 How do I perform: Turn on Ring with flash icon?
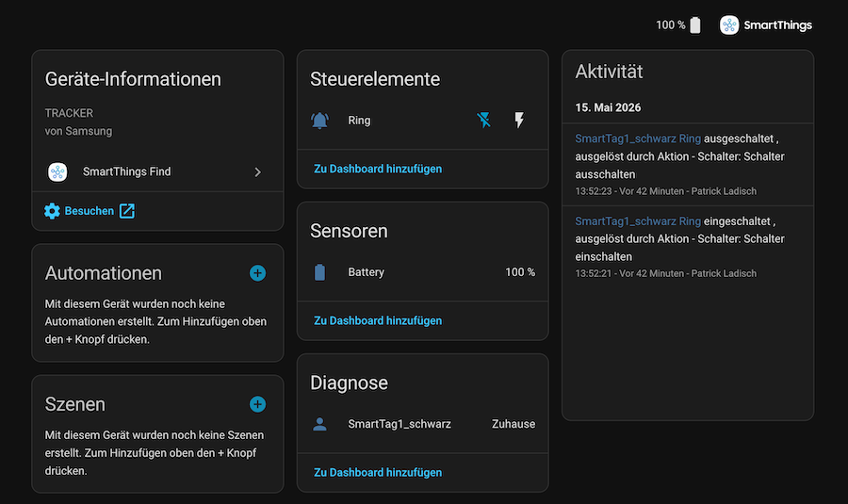click(x=519, y=120)
